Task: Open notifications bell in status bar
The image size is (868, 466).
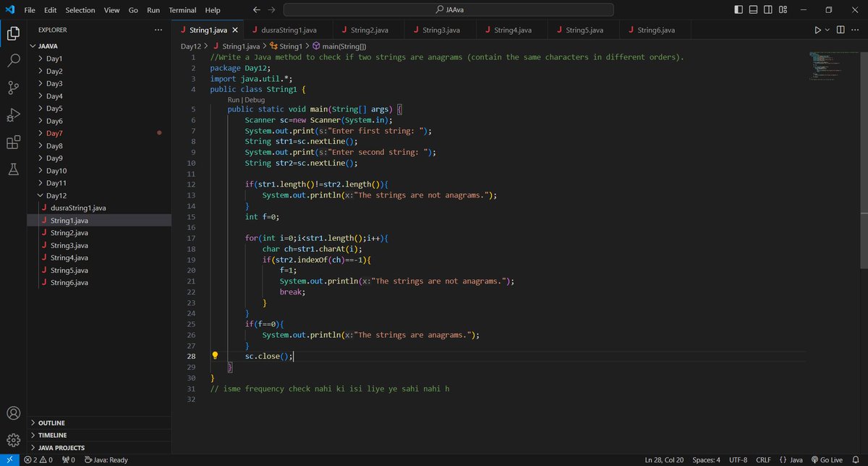Action: [856, 459]
